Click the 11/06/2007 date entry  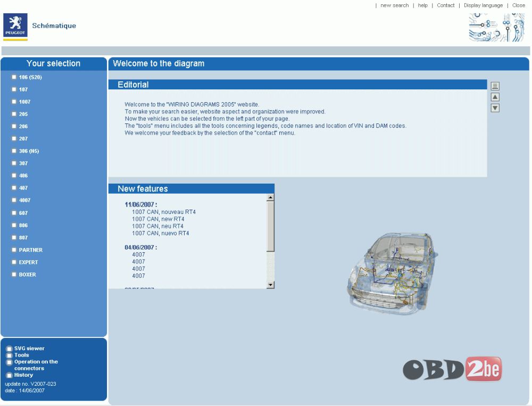pyautogui.click(x=141, y=205)
